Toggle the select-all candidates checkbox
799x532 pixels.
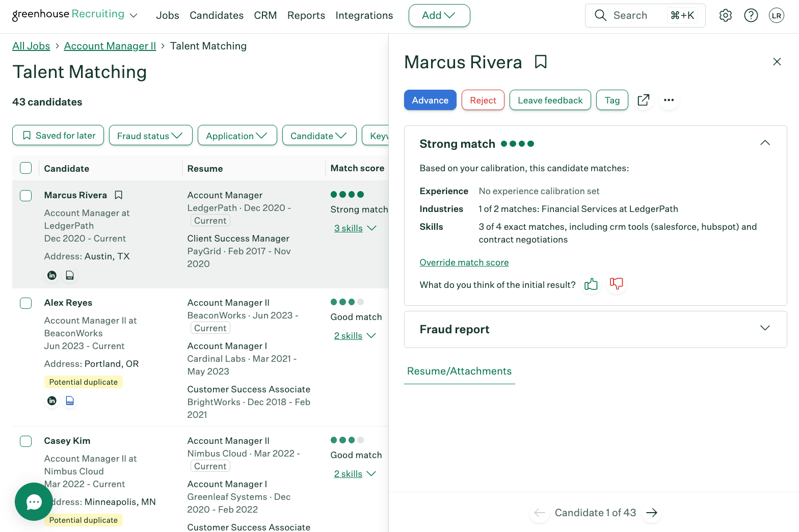pyautogui.click(x=26, y=168)
